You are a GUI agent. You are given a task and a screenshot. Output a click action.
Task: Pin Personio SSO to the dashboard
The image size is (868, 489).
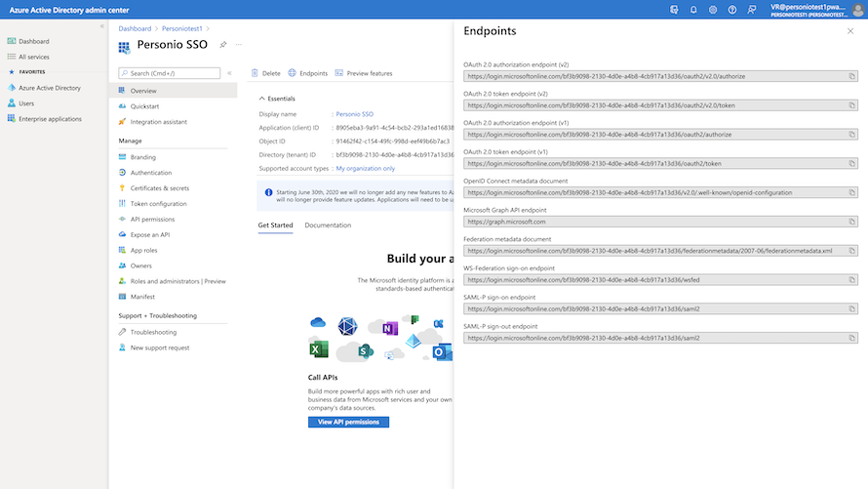coord(222,44)
